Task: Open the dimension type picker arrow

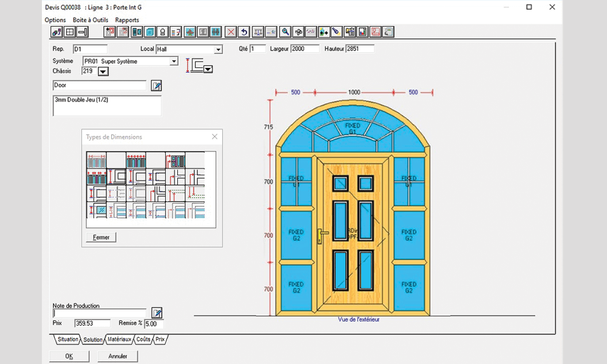Action: 208,69
